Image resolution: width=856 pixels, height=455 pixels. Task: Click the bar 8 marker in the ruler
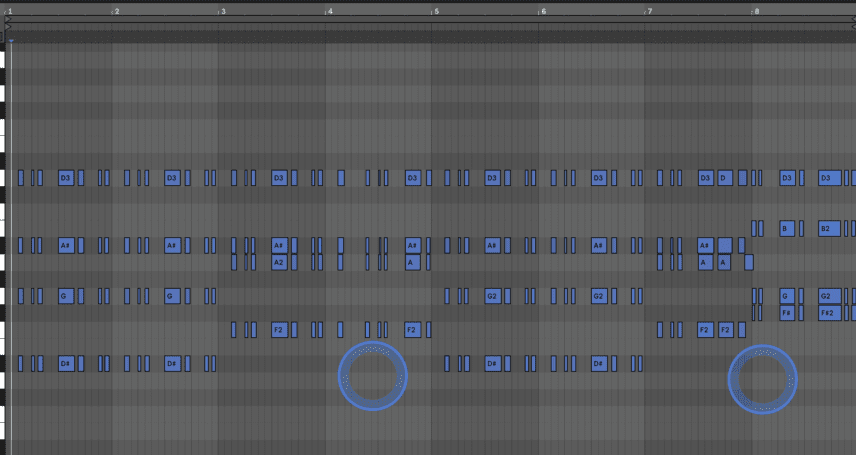pyautogui.click(x=756, y=11)
